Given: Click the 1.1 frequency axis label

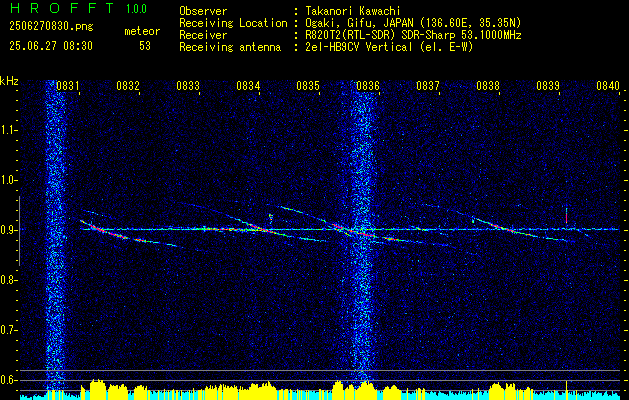Looking at the screenshot, I should click(9, 130).
